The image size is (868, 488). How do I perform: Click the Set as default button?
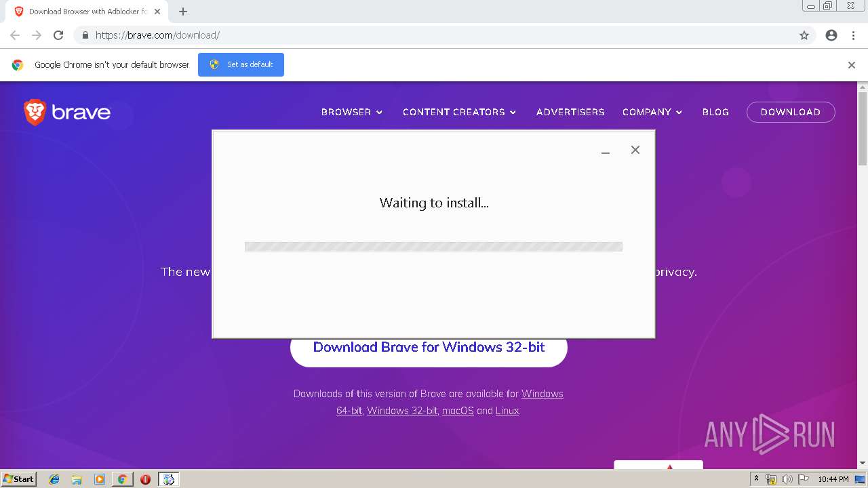pyautogui.click(x=241, y=64)
